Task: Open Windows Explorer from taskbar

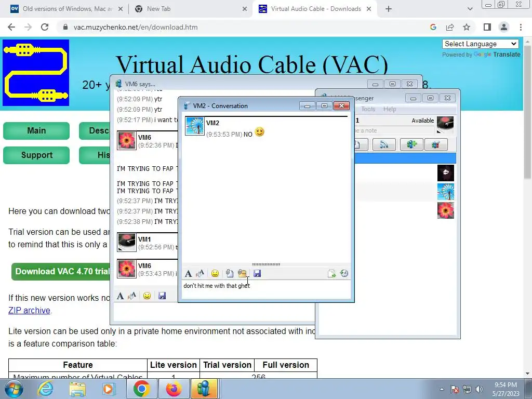Action: (77, 389)
